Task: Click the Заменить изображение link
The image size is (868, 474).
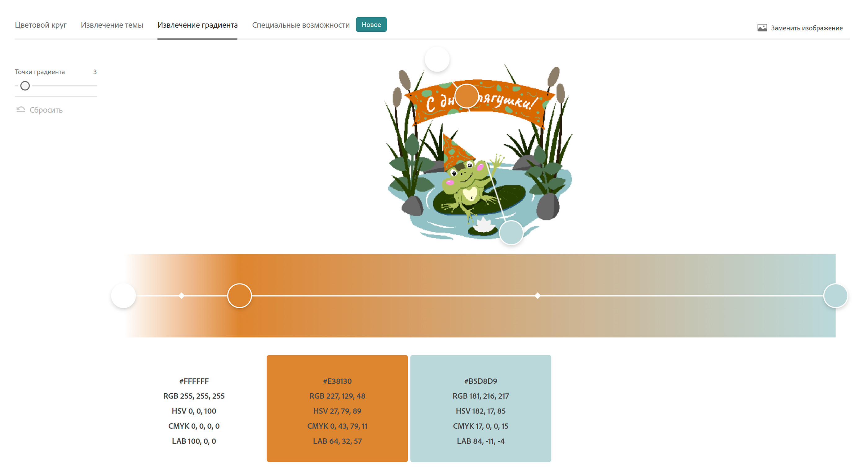Action: click(806, 28)
